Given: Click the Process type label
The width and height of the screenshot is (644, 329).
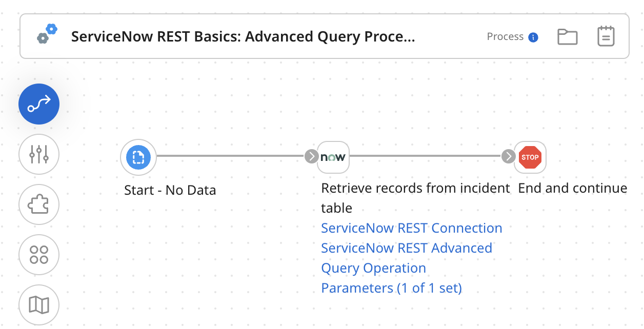Looking at the screenshot, I should 505,36.
